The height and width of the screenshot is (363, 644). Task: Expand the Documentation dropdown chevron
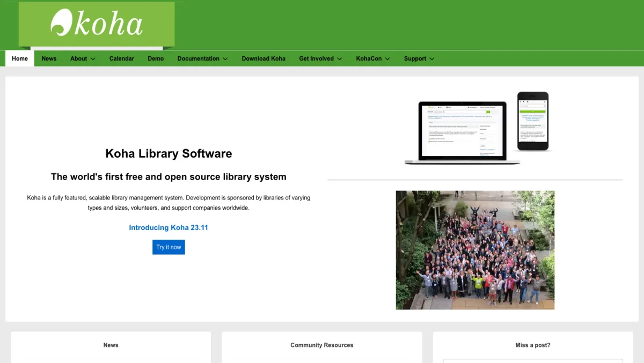(x=225, y=59)
